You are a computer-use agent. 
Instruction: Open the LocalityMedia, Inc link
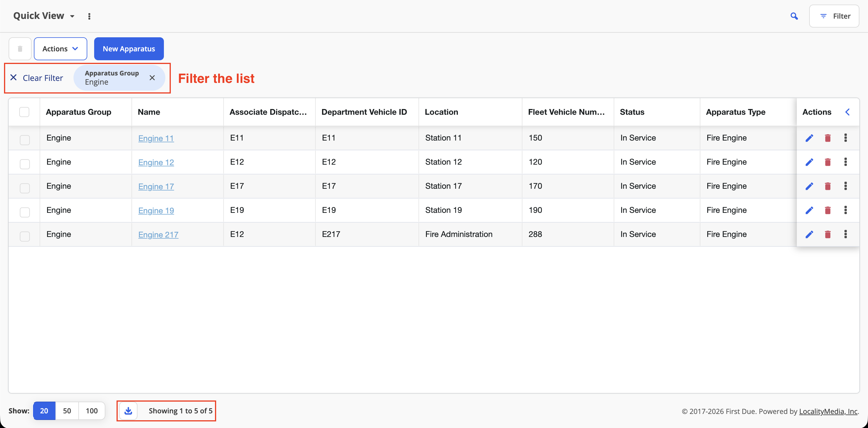click(x=828, y=411)
